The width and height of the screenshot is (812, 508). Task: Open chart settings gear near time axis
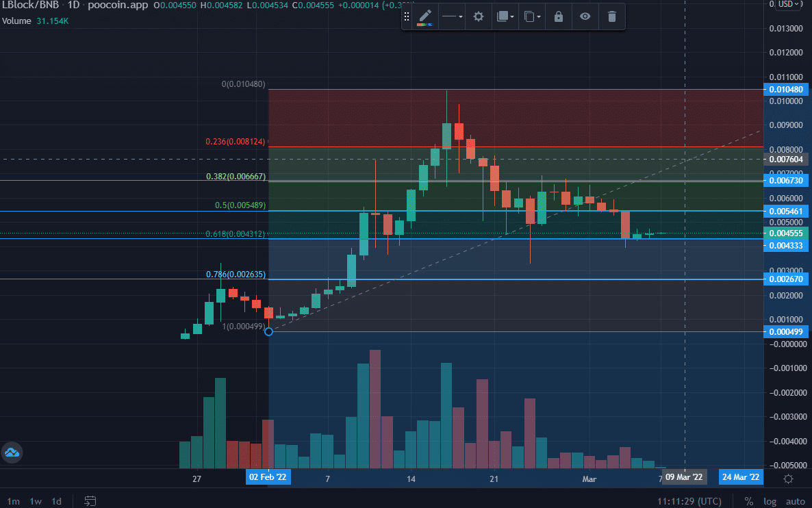coord(788,479)
